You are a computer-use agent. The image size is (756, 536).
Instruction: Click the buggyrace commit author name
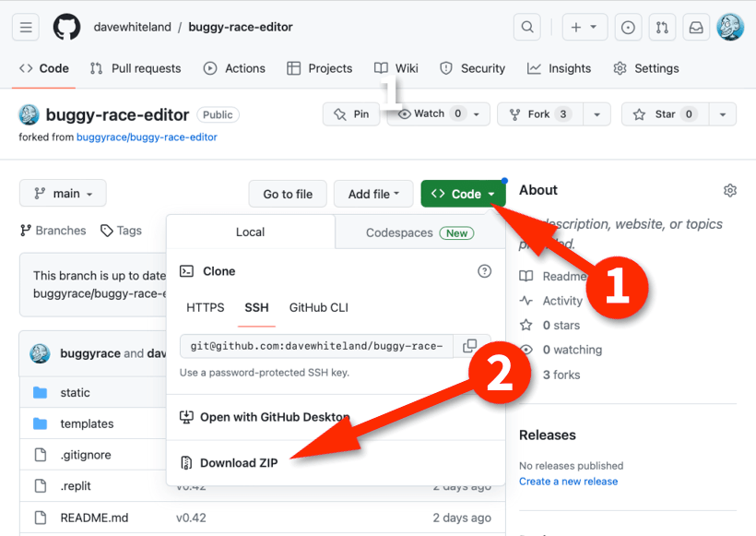(90, 353)
